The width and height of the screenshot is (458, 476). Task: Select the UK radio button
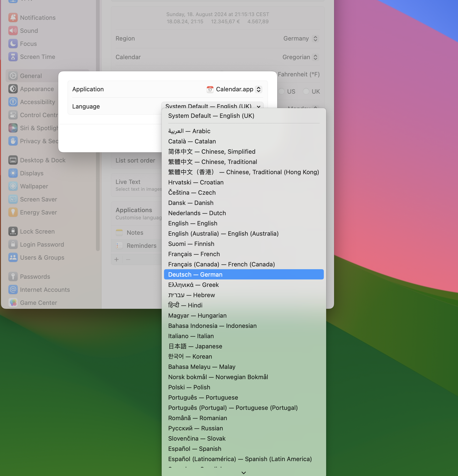[306, 91]
